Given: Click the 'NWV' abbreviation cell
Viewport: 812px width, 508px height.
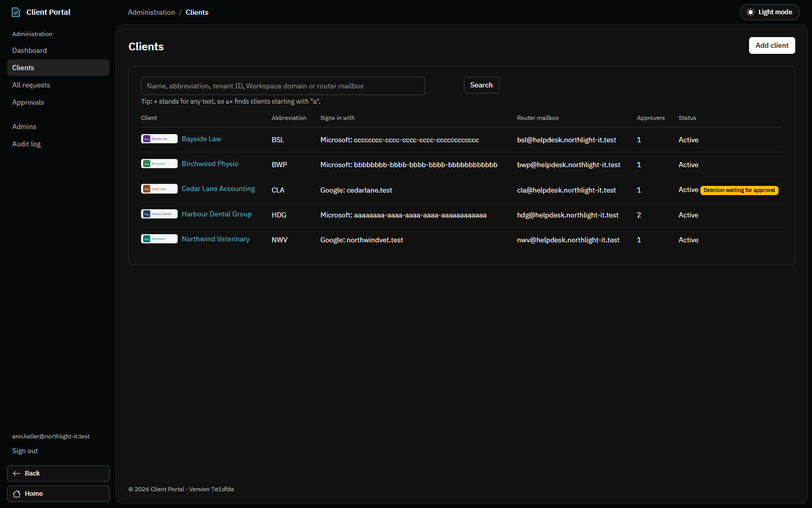Looking at the screenshot, I should point(279,240).
